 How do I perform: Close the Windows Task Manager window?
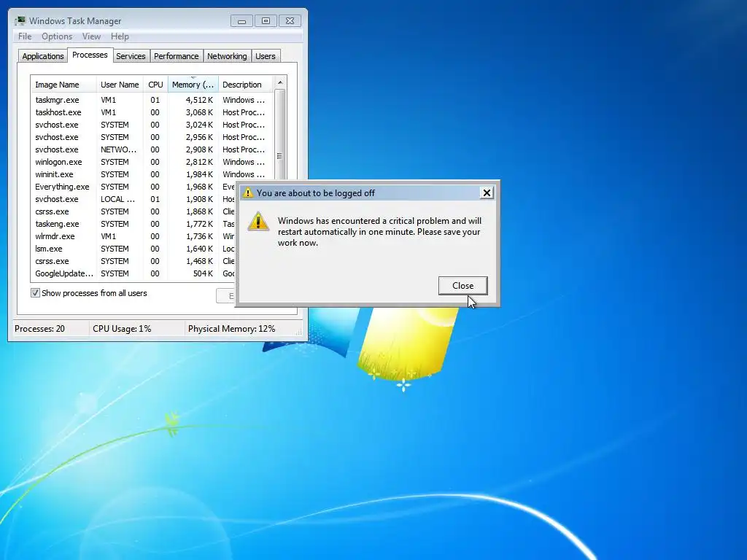(290, 21)
